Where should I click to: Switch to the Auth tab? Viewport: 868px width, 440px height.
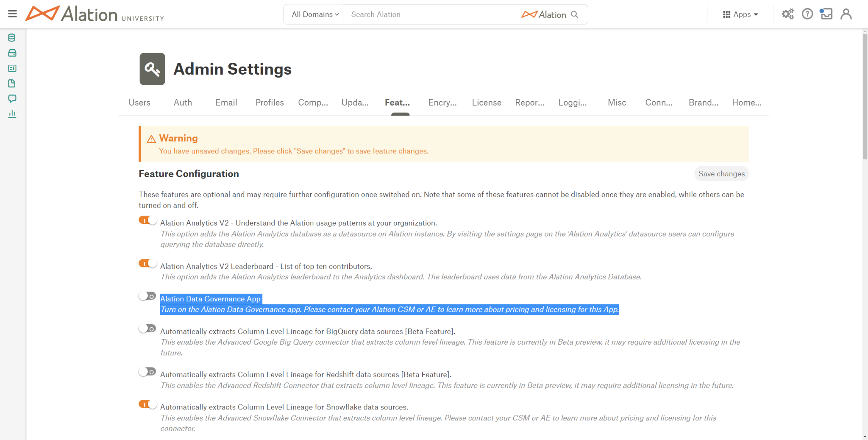click(x=183, y=103)
